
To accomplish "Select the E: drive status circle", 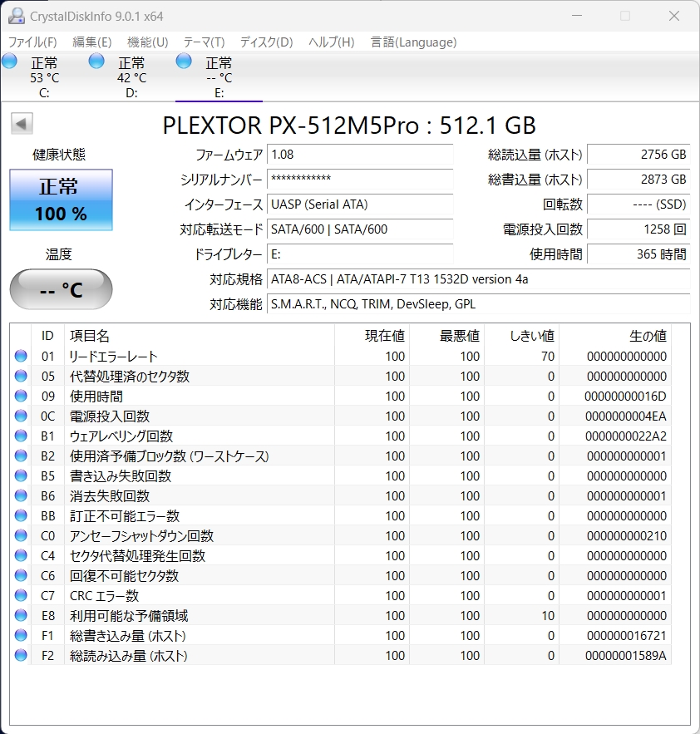I will pos(184,61).
